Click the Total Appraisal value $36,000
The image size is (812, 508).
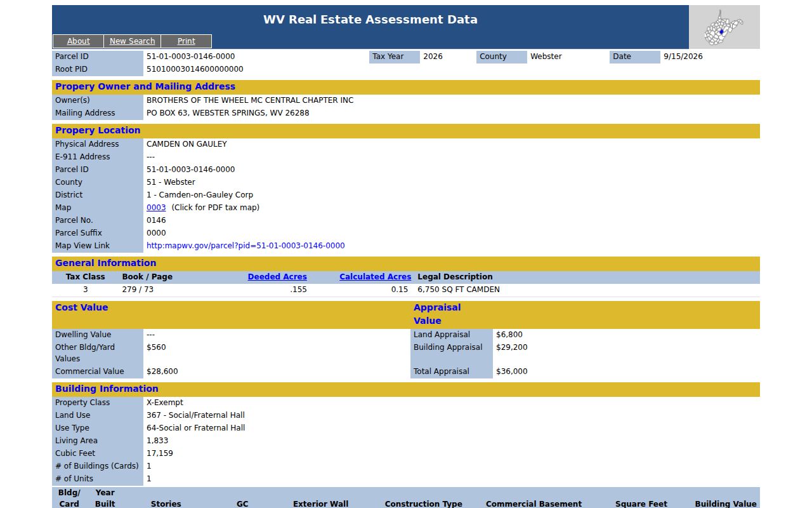(x=512, y=371)
